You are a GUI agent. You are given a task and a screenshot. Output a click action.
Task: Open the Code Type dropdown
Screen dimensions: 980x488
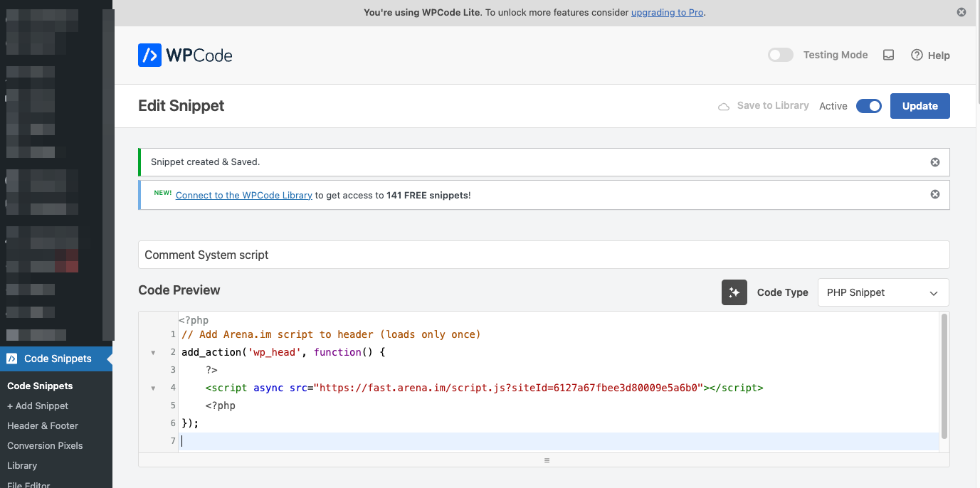[x=883, y=292]
